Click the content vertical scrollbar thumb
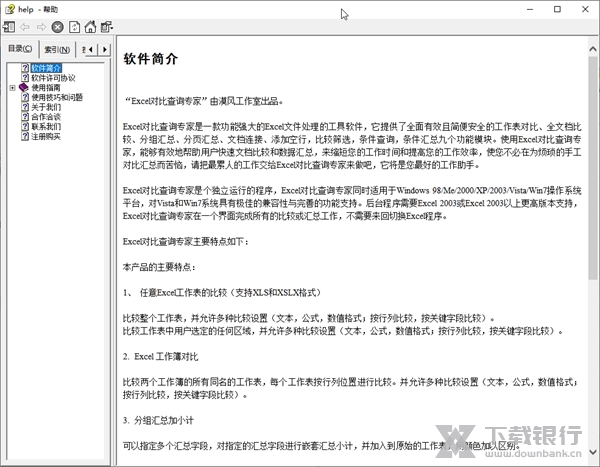Image resolution: width=600 pixels, height=467 pixels. [593, 168]
